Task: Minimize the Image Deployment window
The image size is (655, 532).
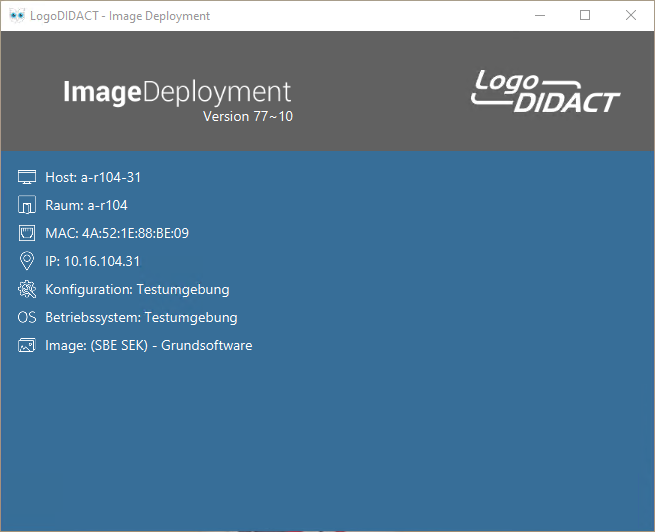Action: tap(540, 15)
